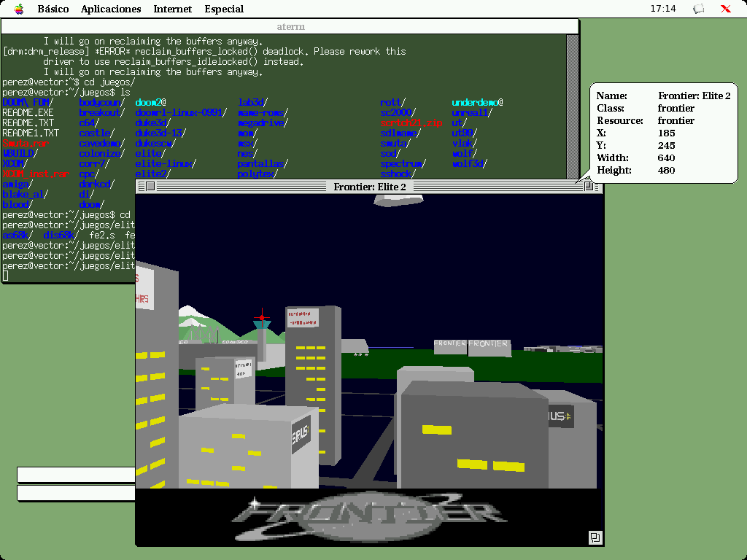Click the spectrum/ directory entry
747x560 pixels.
click(403, 163)
